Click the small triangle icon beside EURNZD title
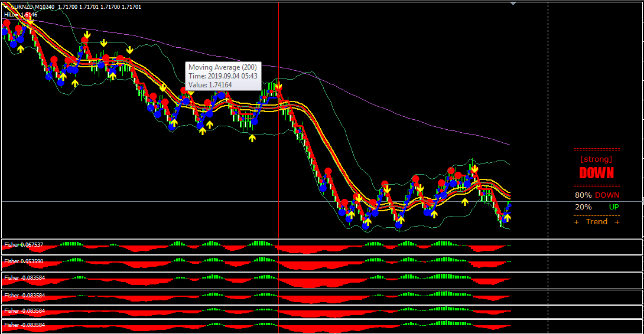The height and width of the screenshot is (334, 644). tap(5, 6)
